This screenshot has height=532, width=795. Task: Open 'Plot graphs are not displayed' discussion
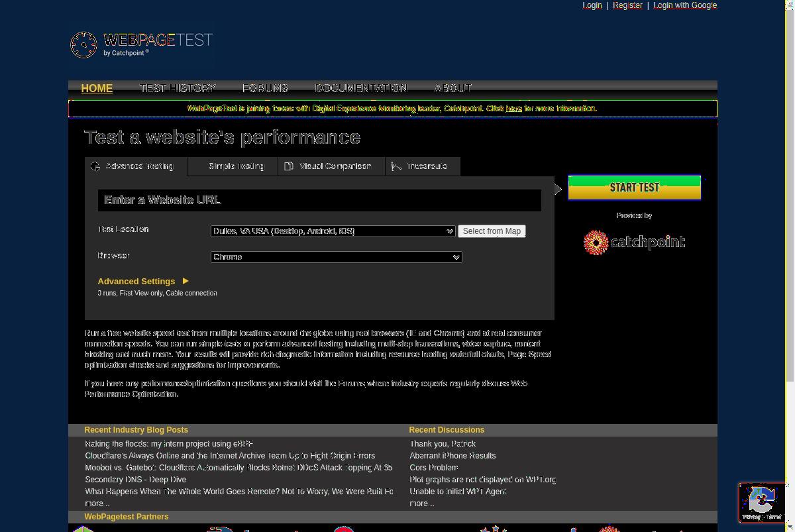click(x=483, y=480)
